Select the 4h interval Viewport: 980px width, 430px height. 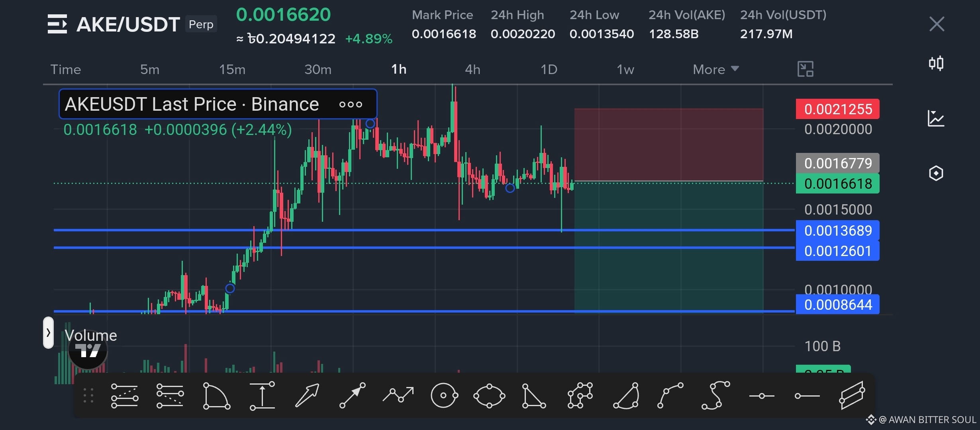click(x=473, y=69)
